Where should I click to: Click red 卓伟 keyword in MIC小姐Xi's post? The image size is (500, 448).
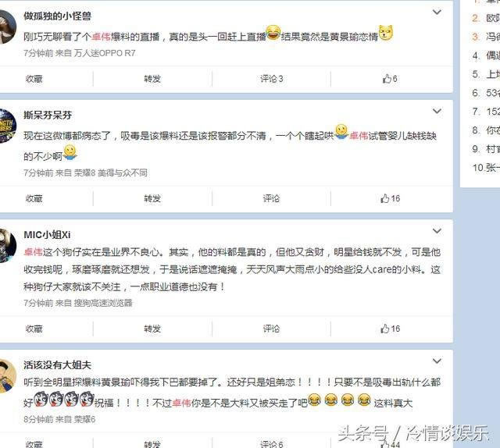click(33, 252)
